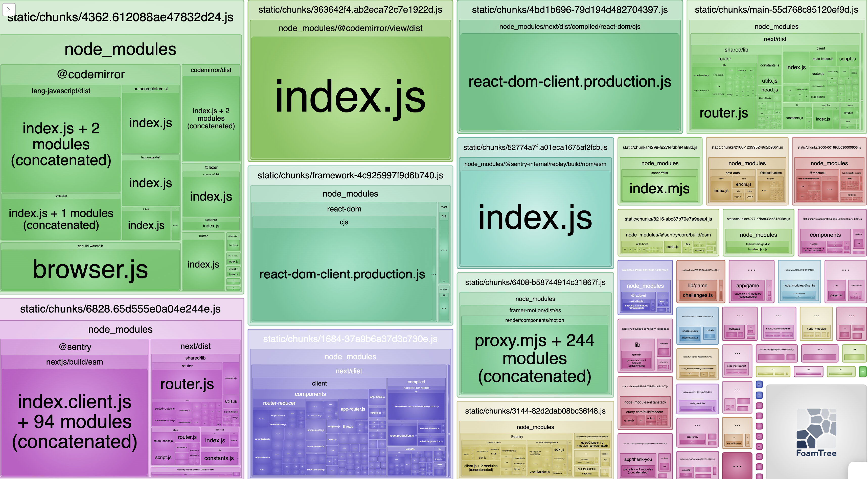Screen dimensions: 868x479
Task: Select index.js under language/dist
Action: (x=151, y=183)
